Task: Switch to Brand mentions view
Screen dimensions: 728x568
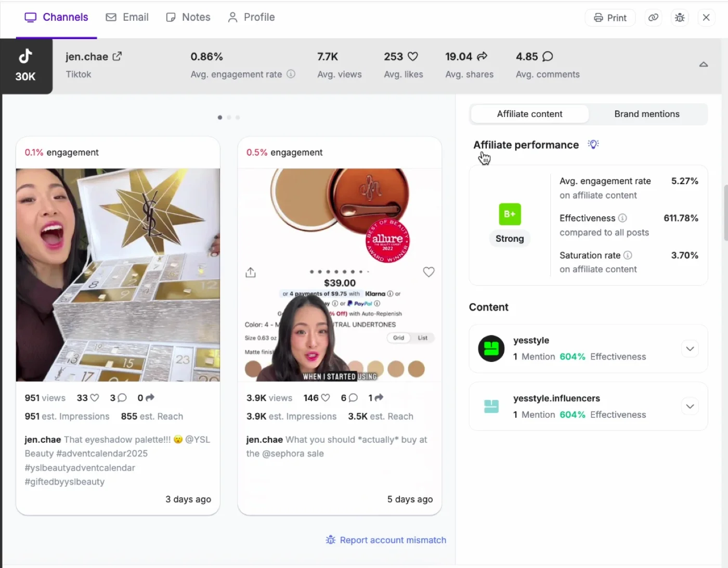Action: 647,114
